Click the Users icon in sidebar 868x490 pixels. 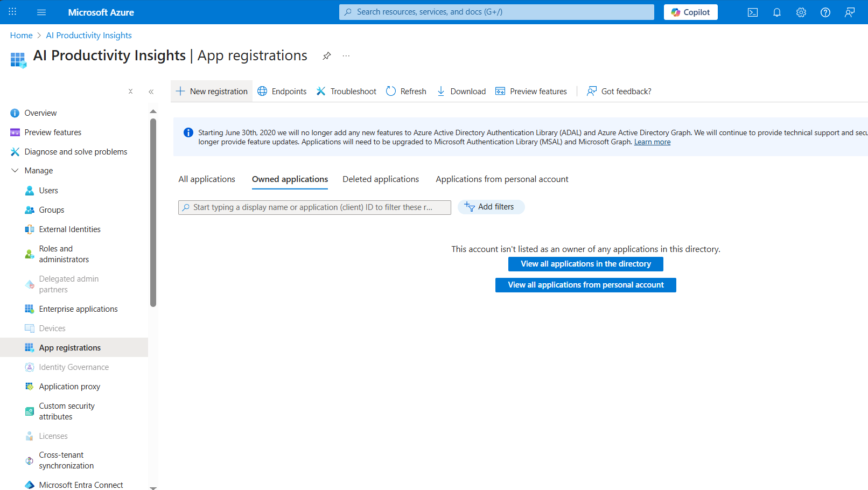(x=30, y=191)
